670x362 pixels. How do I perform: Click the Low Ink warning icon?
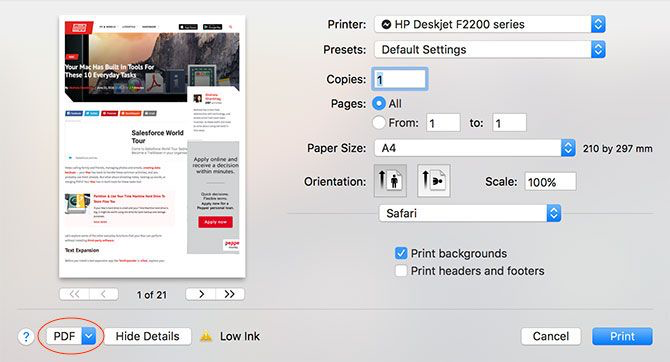point(206,336)
